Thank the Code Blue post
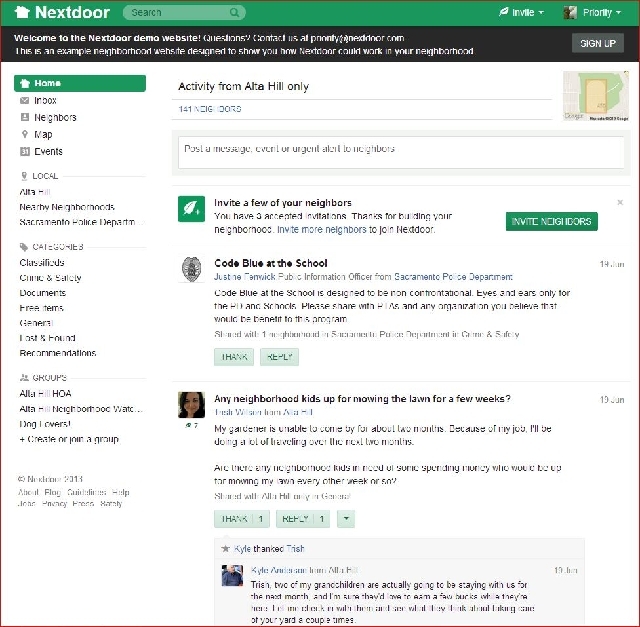The width and height of the screenshot is (640, 627). point(234,357)
